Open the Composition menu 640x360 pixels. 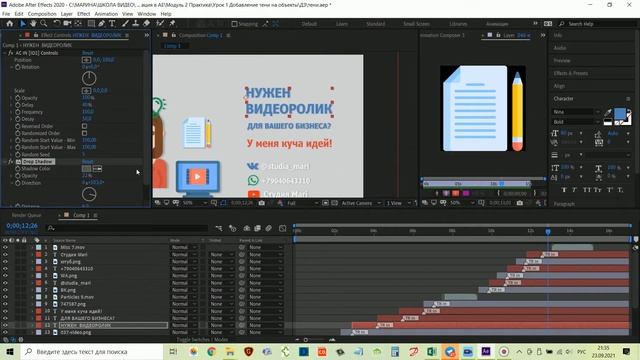pyautogui.click(x=42, y=14)
